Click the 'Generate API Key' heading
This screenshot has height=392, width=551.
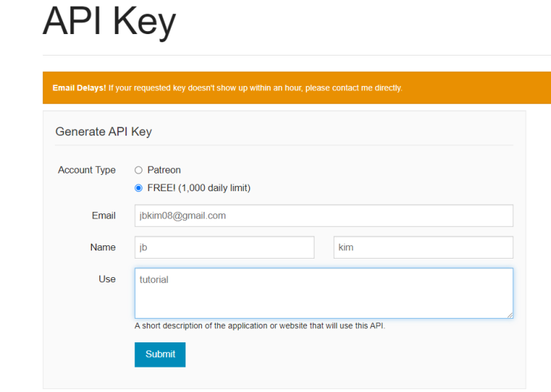coord(104,131)
